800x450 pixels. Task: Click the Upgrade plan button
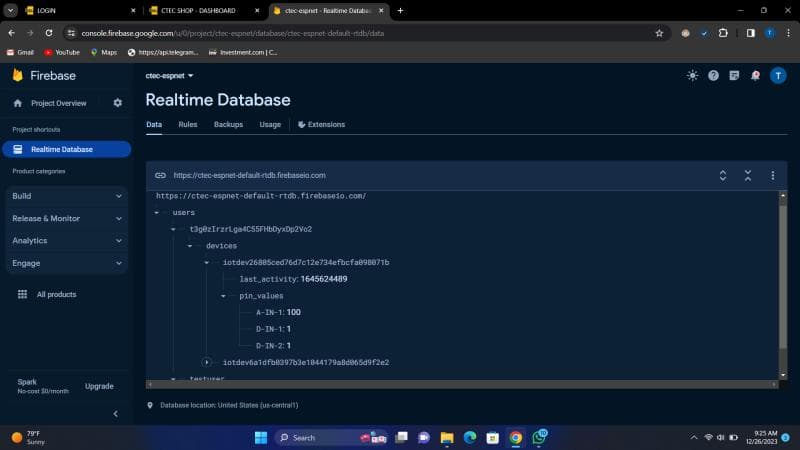(x=99, y=386)
